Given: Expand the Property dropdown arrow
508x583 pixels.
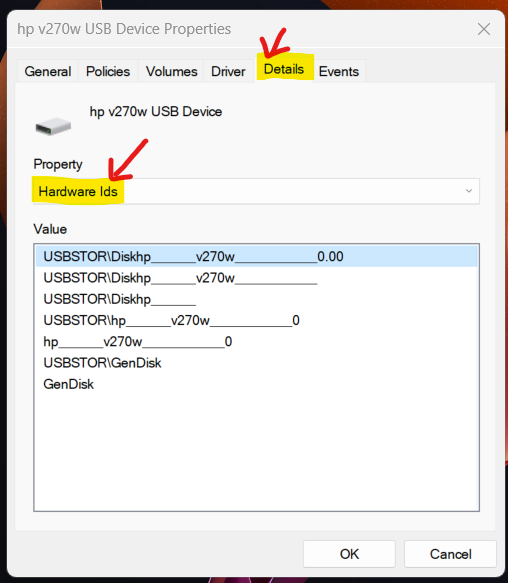Looking at the screenshot, I should (x=469, y=191).
